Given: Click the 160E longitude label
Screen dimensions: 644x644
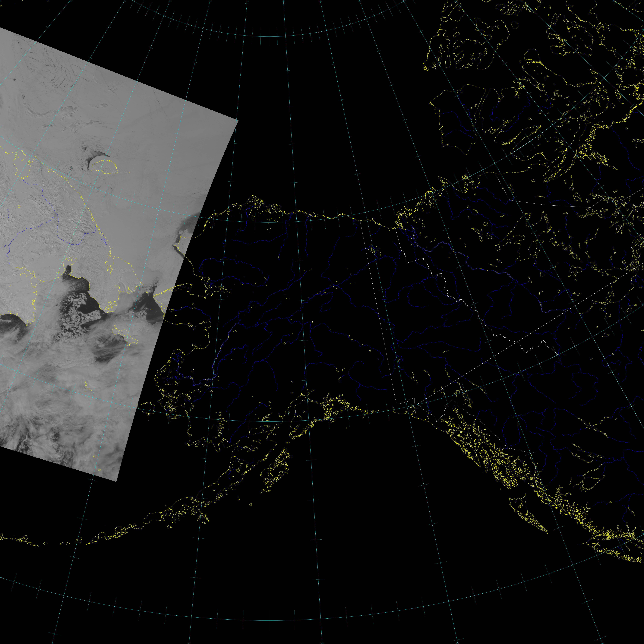Looking at the screenshot, I should click(70, 1).
